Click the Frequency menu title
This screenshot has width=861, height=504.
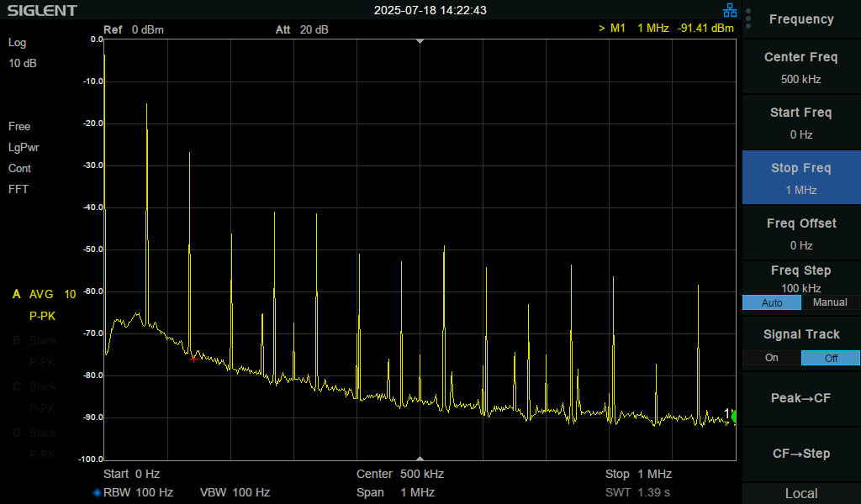[x=801, y=19]
